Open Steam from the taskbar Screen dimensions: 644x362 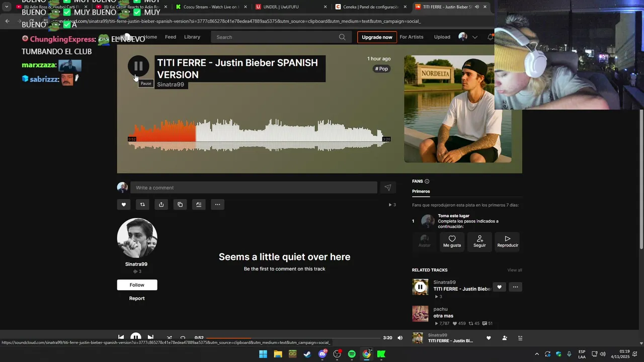[307, 354]
